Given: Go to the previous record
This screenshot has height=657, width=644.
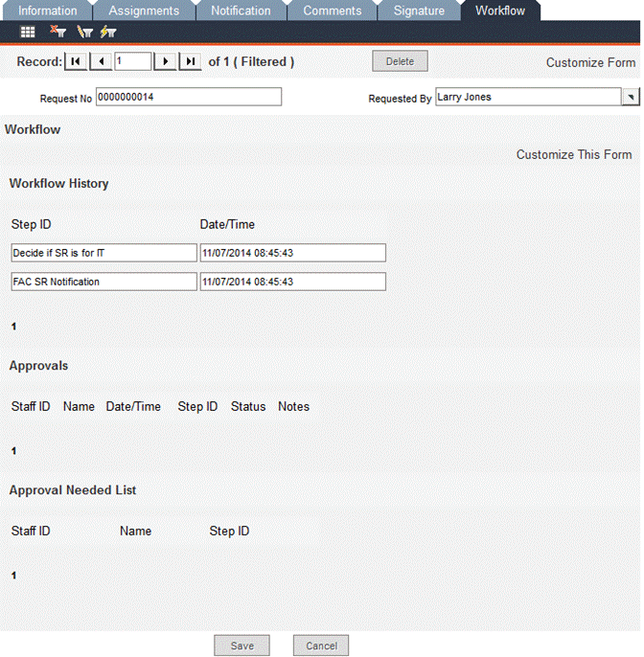Looking at the screenshot, I should [x=101, y=61].
